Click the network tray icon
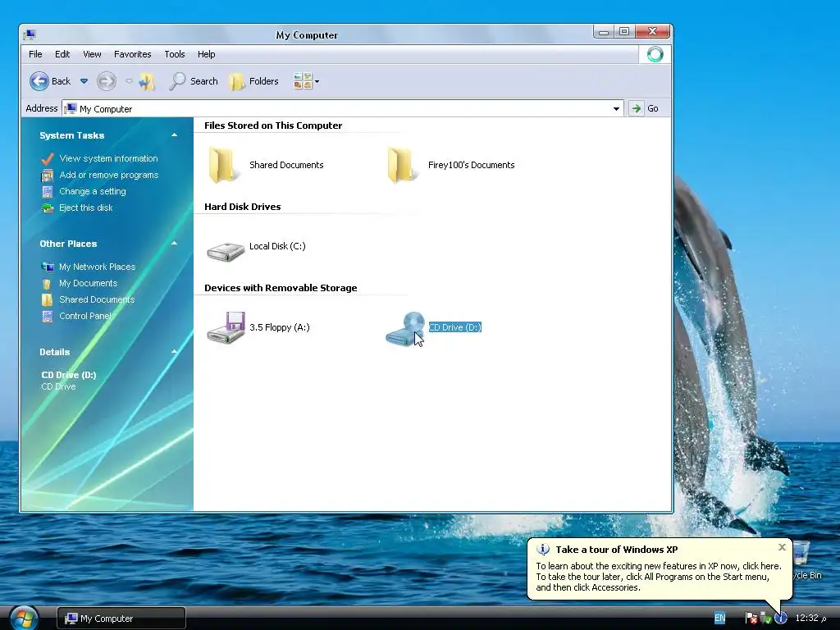This screenshot has width=840, height=630. click(765, 619)
